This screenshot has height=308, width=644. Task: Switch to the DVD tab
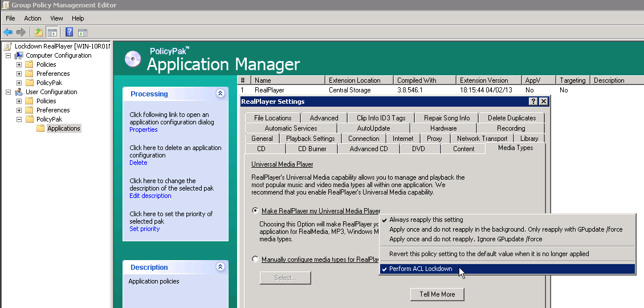click(418, 148)
